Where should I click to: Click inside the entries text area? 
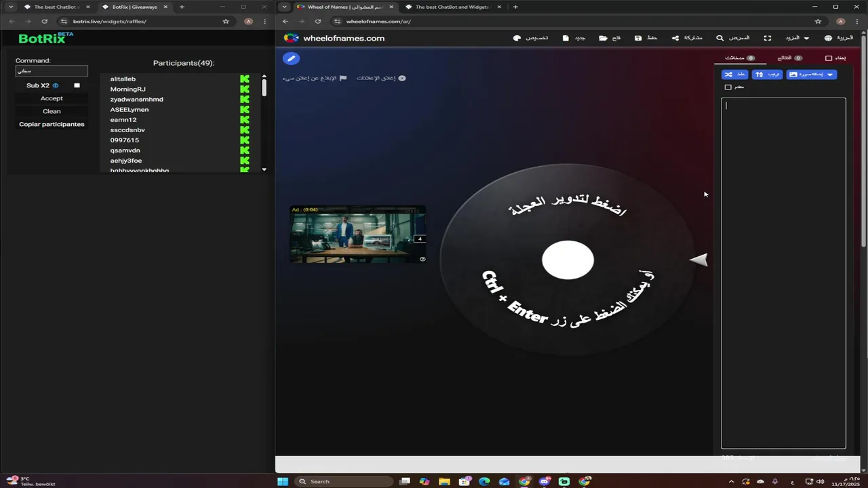coord(783,273)
